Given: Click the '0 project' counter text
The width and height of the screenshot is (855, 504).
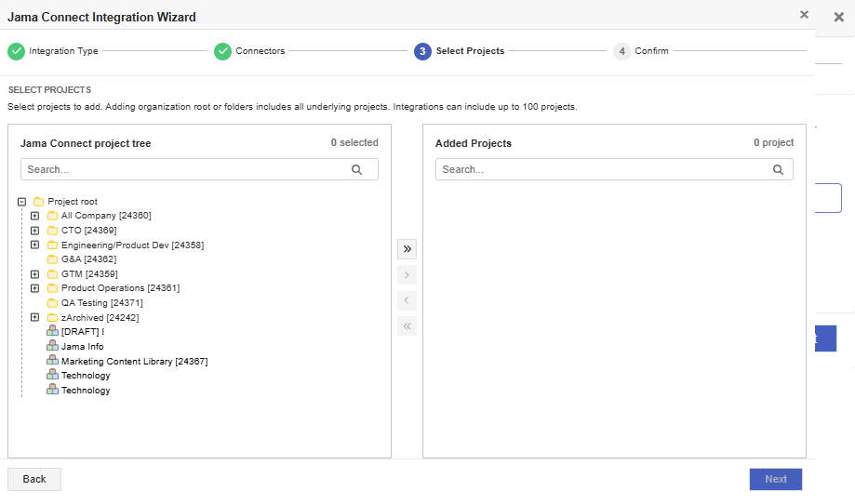Looking at the screenshot, I should point(774,142).
